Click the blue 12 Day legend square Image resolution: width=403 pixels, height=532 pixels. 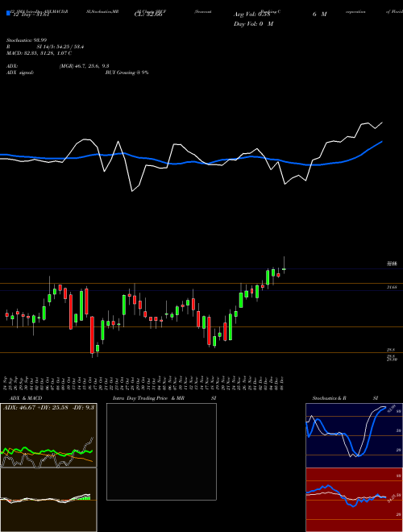click(x=8, y=13)
